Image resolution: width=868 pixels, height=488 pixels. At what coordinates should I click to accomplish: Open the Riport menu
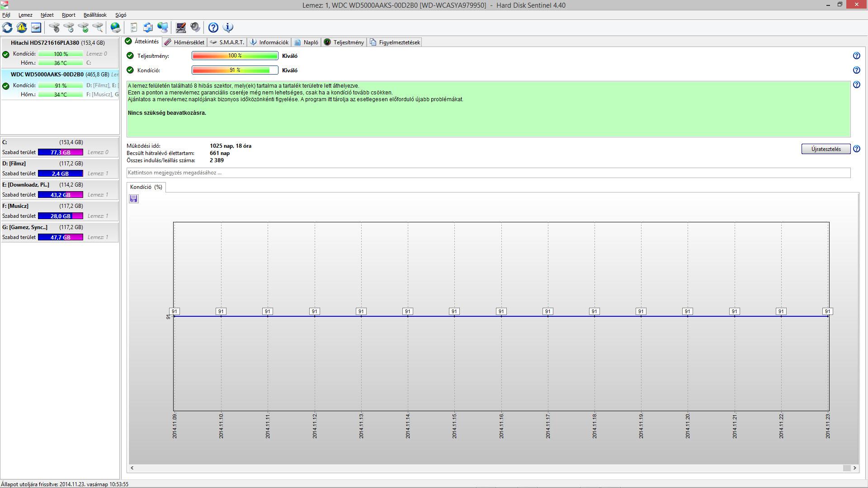pyautogui.click(x=69, y=15)
